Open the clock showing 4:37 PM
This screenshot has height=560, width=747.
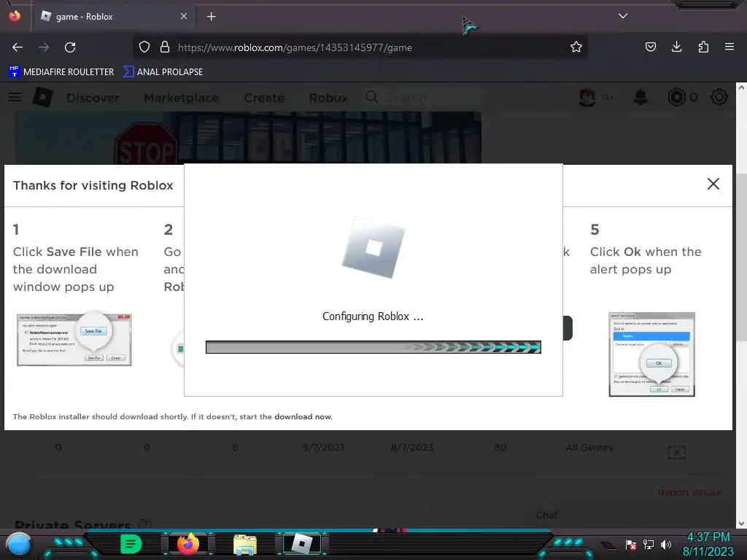click(x=708, y=544)
